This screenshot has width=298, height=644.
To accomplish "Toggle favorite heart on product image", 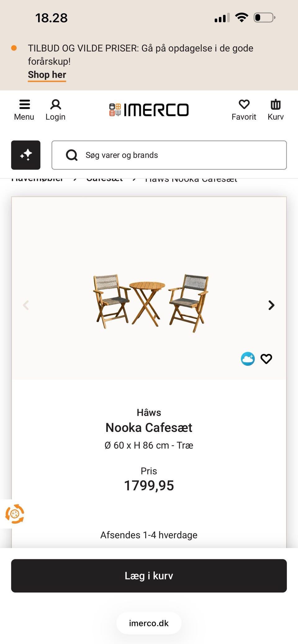I will pos(266,359).
